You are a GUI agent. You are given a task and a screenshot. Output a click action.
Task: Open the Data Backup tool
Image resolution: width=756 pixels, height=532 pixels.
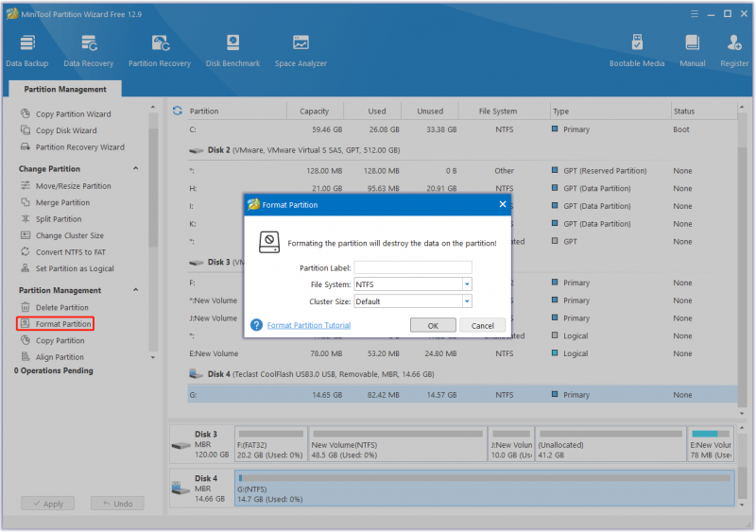(27, 50)
